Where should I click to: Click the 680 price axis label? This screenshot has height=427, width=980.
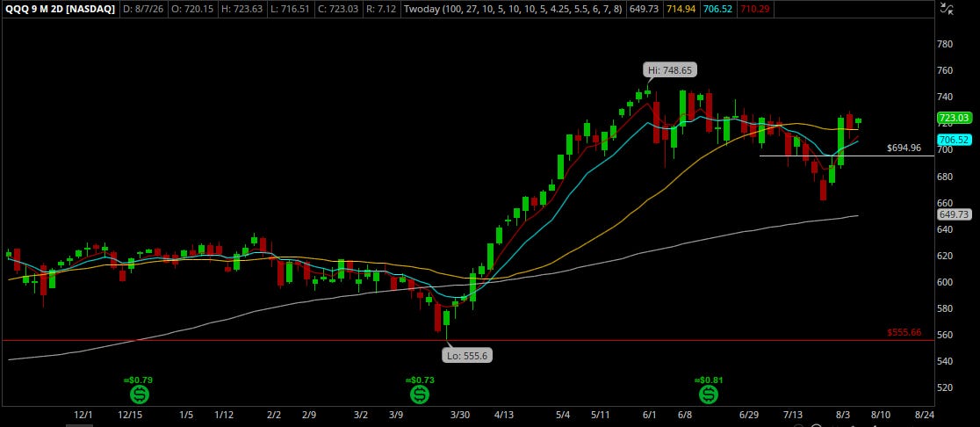coord(945,177)
